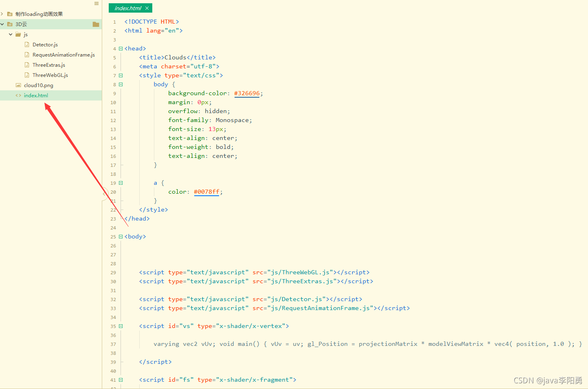Fold the body rule at line 8
588x389 pixels.
point(121,84)
